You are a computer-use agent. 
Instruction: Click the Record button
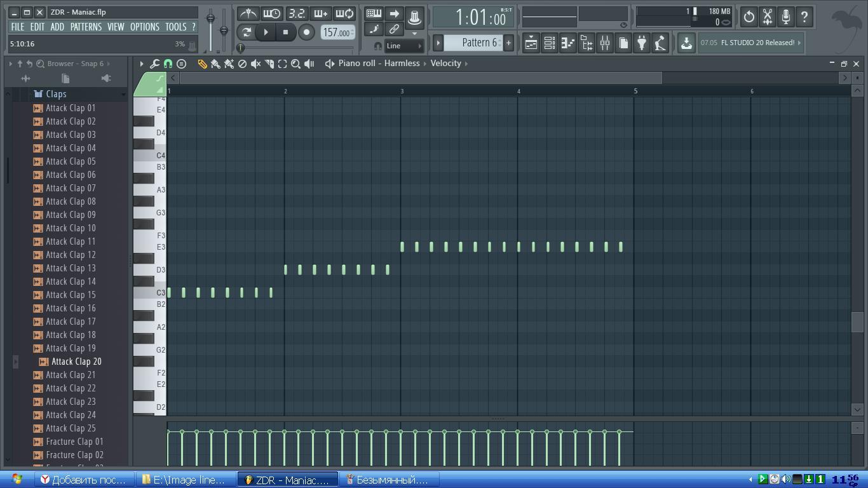pos(306,32)
